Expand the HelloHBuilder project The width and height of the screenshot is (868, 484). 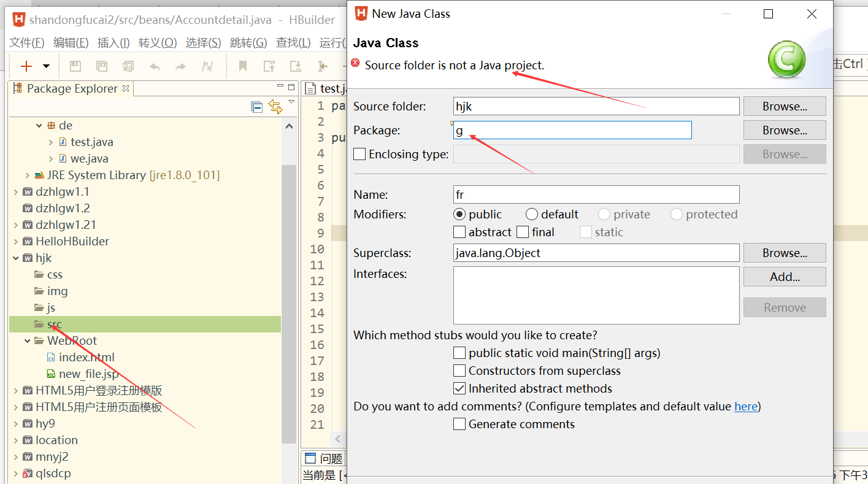coord(15,241)
